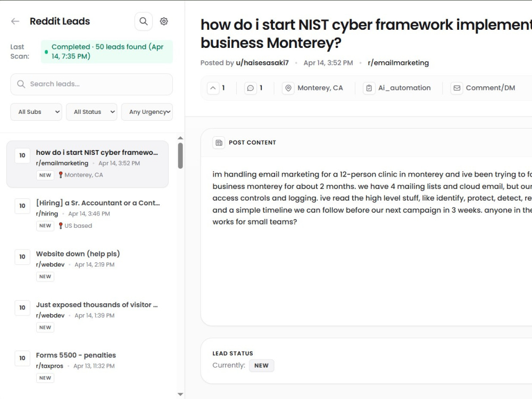Click the Completed 50 leads found scan status
532x399 pixels.
107,52
